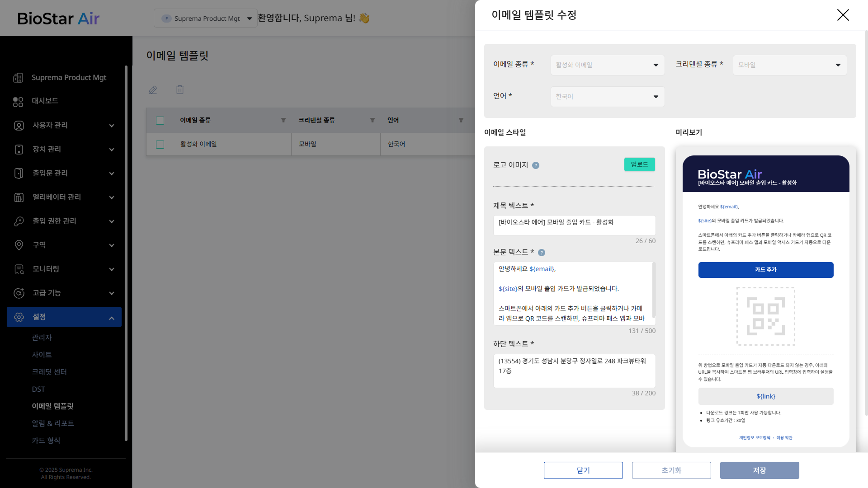Viewport: 868px width, 488px height.
Task: Open the 크리덴셜 종류 dropdown
Action: point(789,65)
